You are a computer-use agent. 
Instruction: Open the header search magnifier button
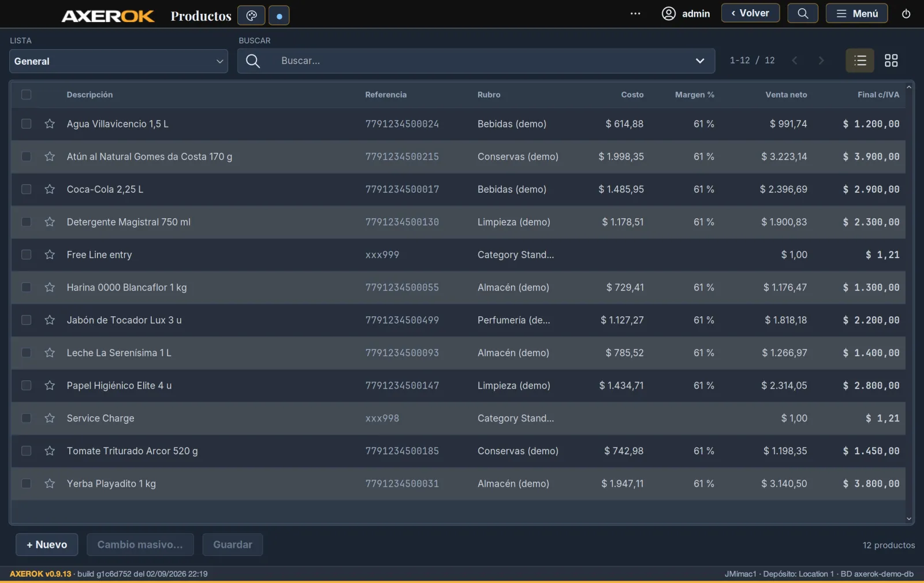pos(803,13)
